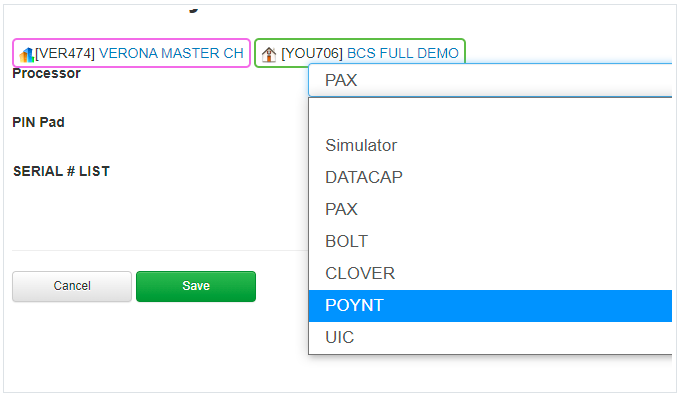Open the BCS FULL DEMO link

pos(403,53)
